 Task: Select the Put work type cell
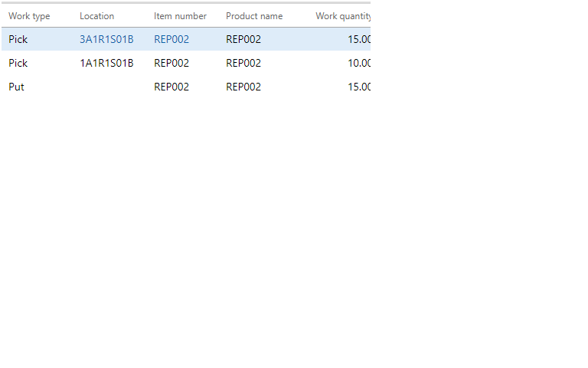pyautogui.click(x=16, y=87)
